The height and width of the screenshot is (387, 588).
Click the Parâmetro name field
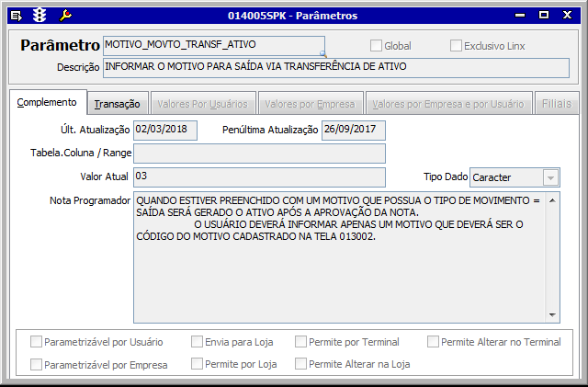click(214, 46)
